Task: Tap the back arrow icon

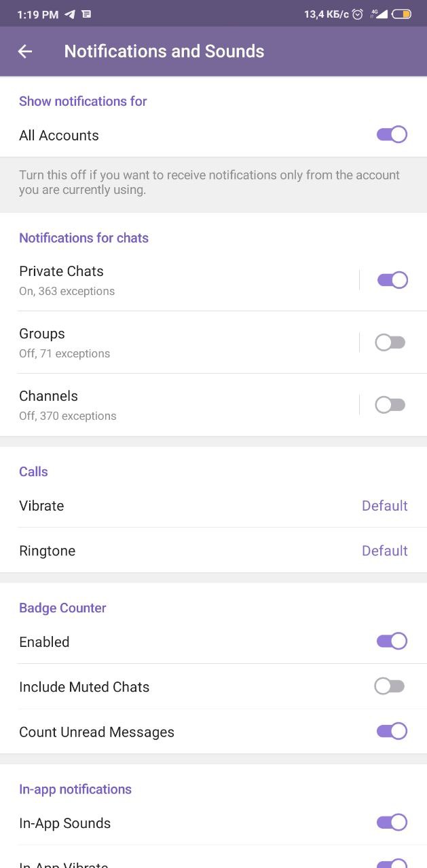Action: [25, 52]
